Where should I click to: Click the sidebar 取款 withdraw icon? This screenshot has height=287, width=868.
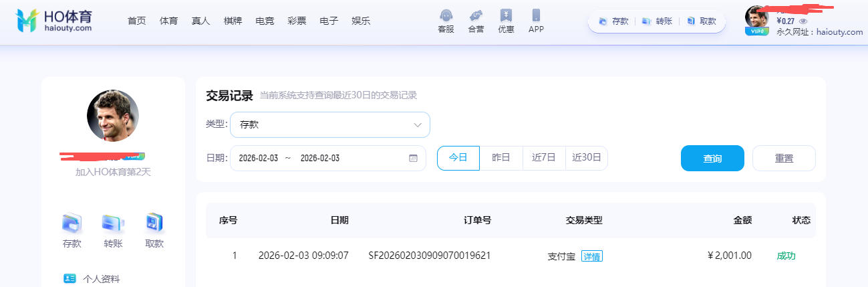[154, 223]
